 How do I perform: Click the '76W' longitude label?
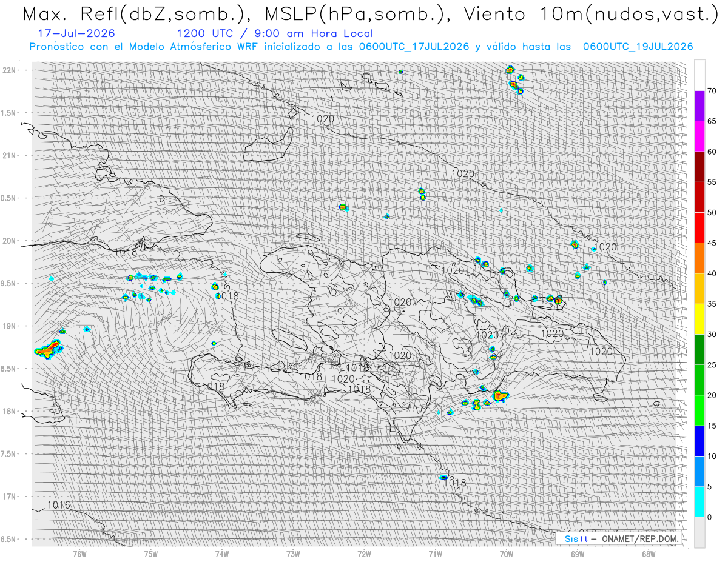pyautogui.click(x=79, y=553)
